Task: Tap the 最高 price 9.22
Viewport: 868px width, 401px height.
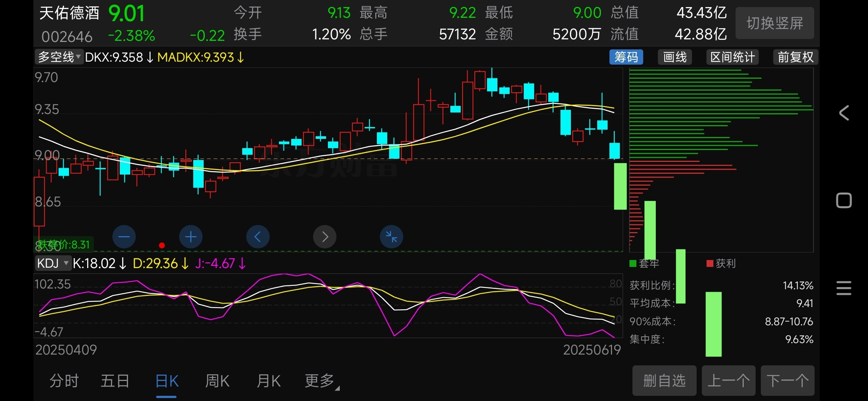Action: [463, 13]
